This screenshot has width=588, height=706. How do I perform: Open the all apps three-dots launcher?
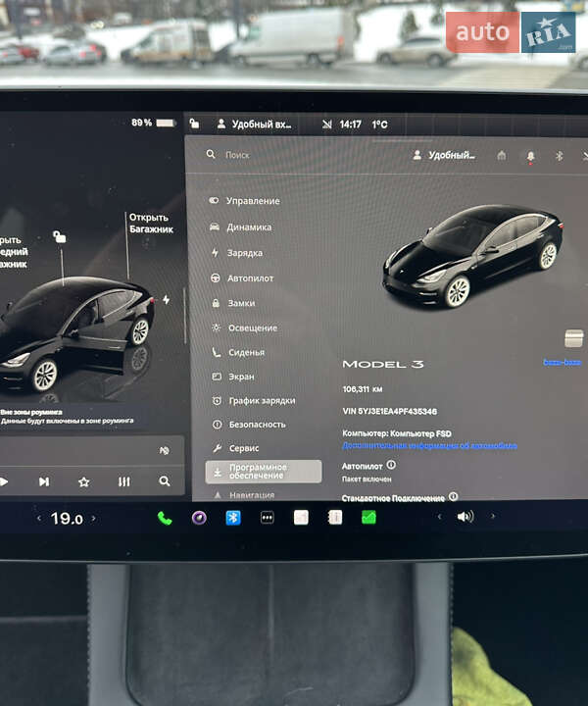(x=268, y=518)
